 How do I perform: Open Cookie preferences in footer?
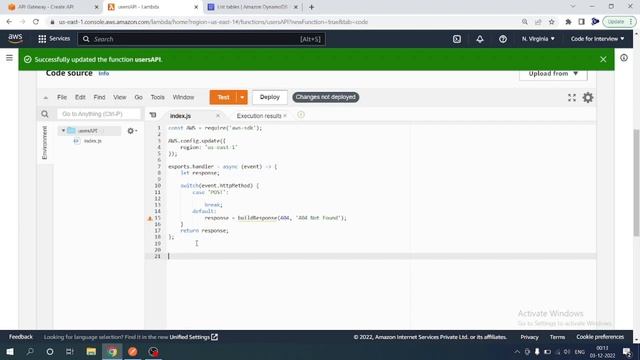600,337
